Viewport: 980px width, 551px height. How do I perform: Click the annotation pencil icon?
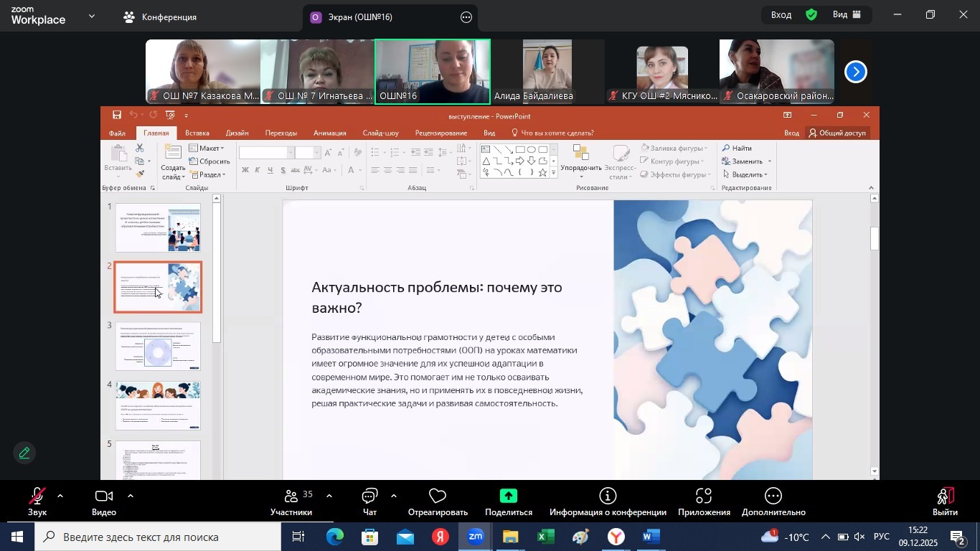tap(24, 453)
